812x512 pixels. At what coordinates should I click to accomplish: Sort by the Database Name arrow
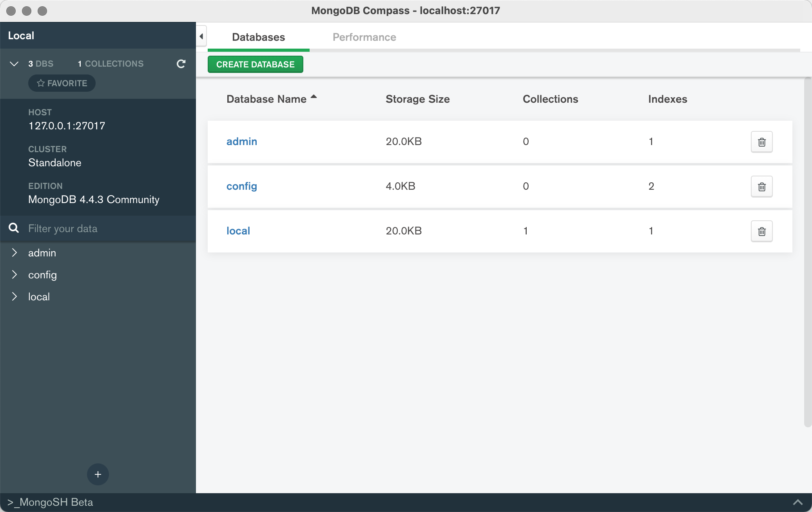coord(314,96)
